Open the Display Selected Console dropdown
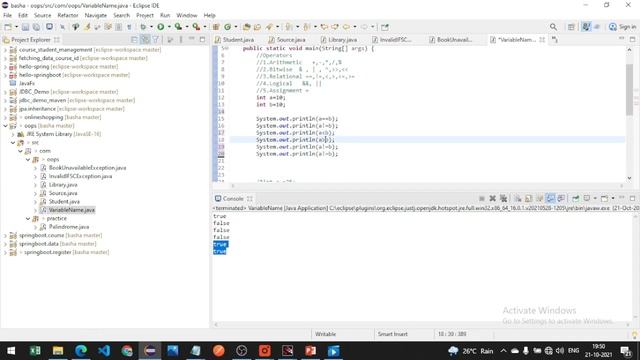 click(x=595, y=198)
